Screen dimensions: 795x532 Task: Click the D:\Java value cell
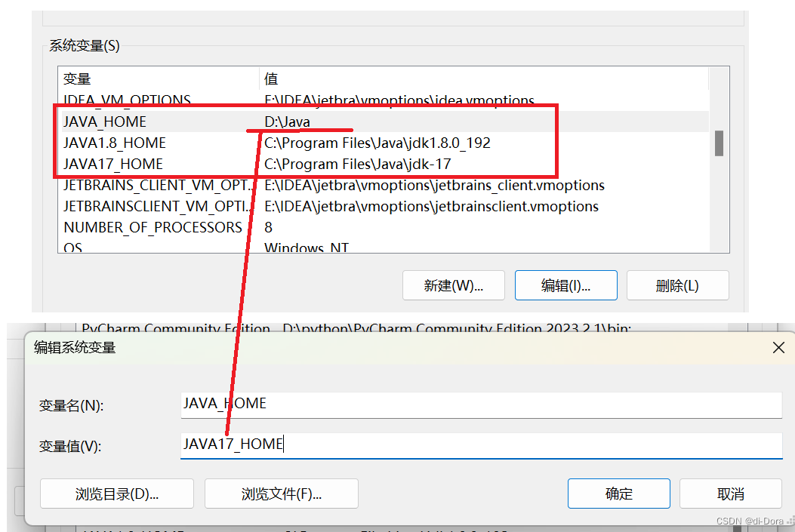287,121
